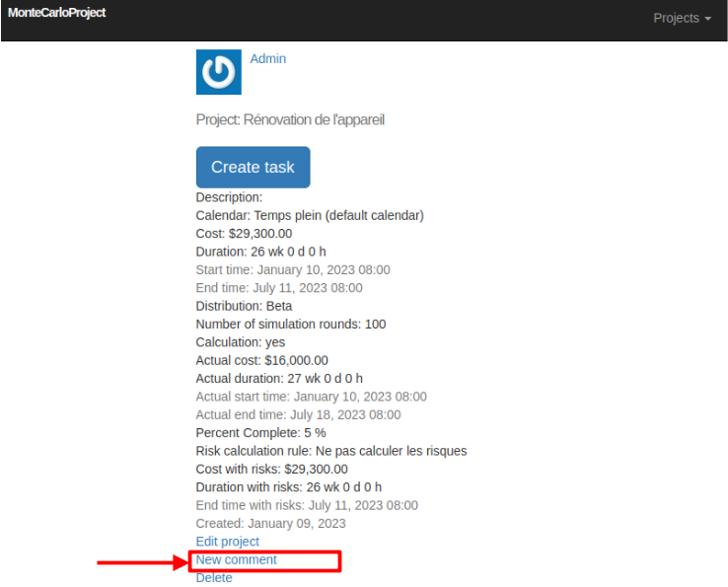
Task: Click the Cost: $29,300.00 text
Action: [244, 234]
